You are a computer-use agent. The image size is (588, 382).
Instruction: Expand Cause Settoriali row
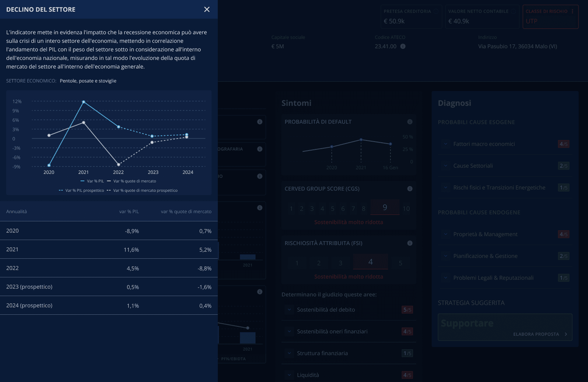(x=445, y=166)
